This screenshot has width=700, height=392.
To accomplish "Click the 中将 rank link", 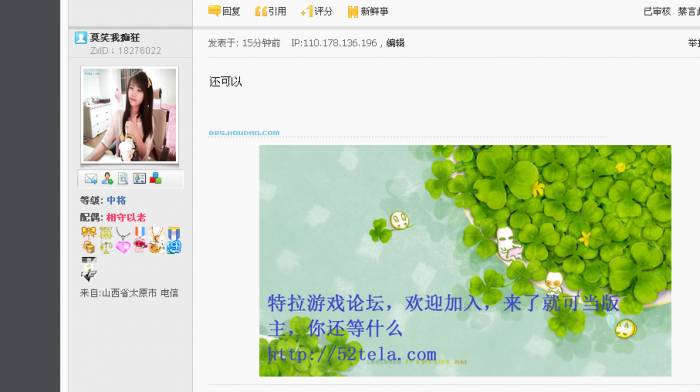I will click(116, 200).
